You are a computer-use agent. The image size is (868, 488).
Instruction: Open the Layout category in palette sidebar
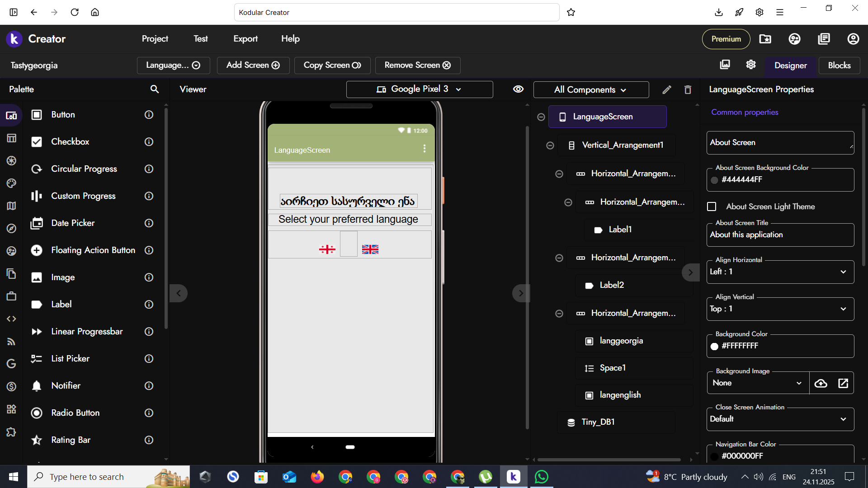(x=11, y=138)
